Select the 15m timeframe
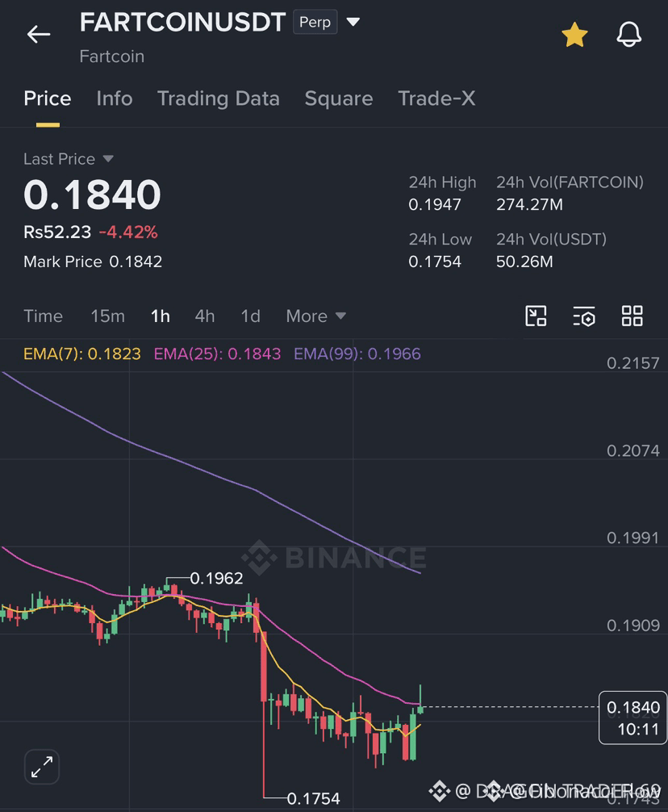This screenshot has width=668, height=812. [107, 316]
